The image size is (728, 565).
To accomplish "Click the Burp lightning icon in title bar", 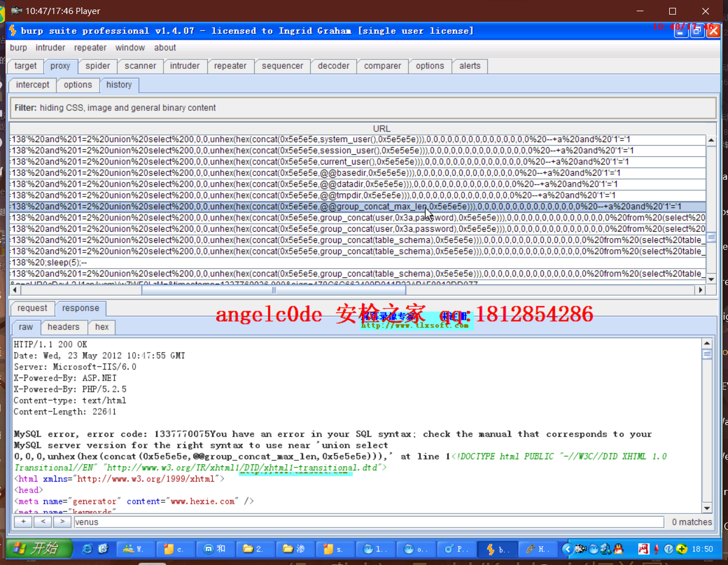I will 13,30.
